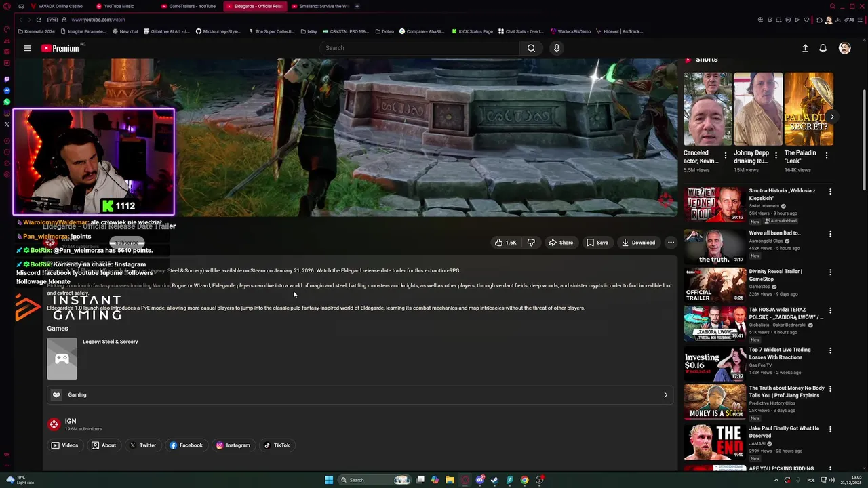Download the video
Image resolution: width=868 pixels, height=488 pixels.
[x=639, y=243]
